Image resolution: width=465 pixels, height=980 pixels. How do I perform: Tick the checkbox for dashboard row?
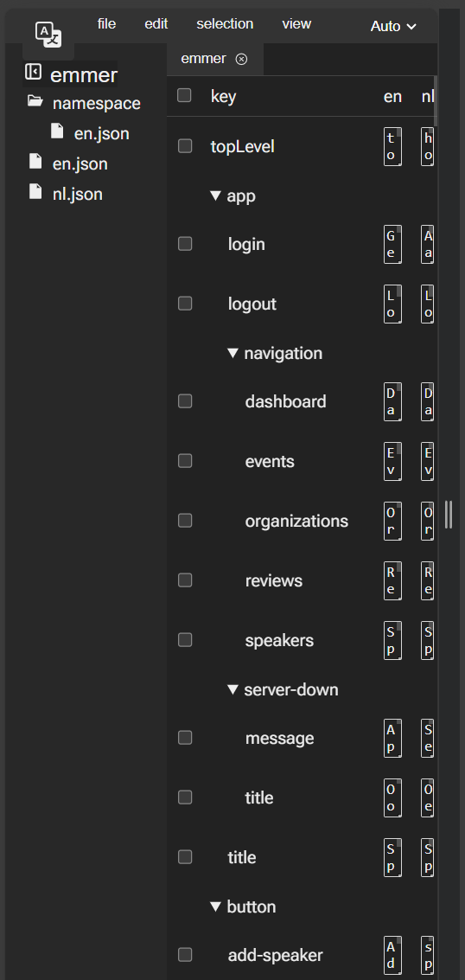185,400
